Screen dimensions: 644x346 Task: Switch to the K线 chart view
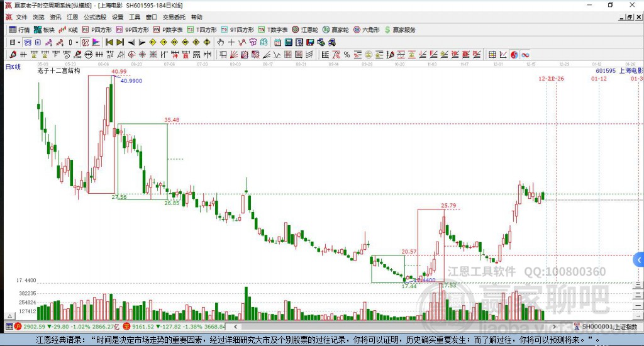pos(68,30)
